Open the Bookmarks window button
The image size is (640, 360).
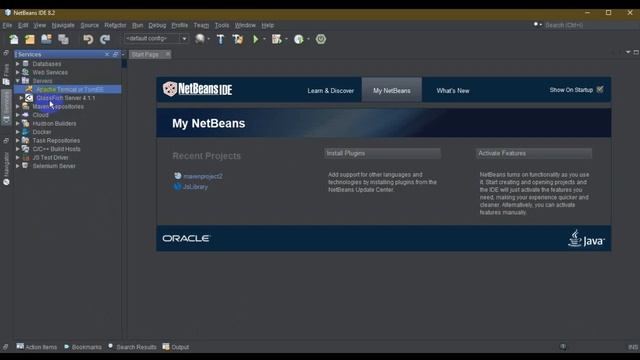pyautogui.click(x=83, y=347)
